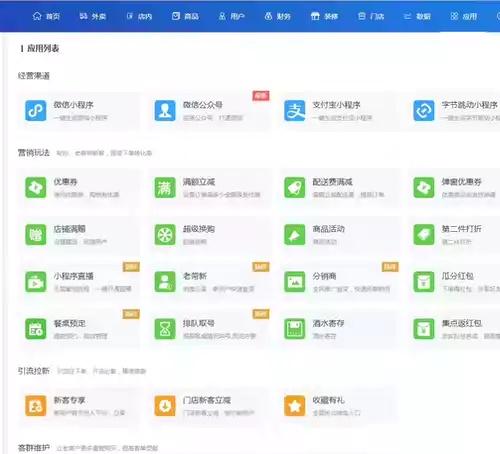Open the 优惠券 coupon icon
Viewport: 500px width, 454px height.
coord(36,188)
